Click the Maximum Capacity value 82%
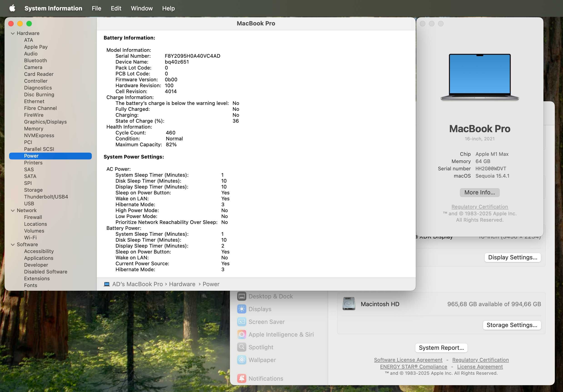563x392 pixels. (x=171, y=145)
